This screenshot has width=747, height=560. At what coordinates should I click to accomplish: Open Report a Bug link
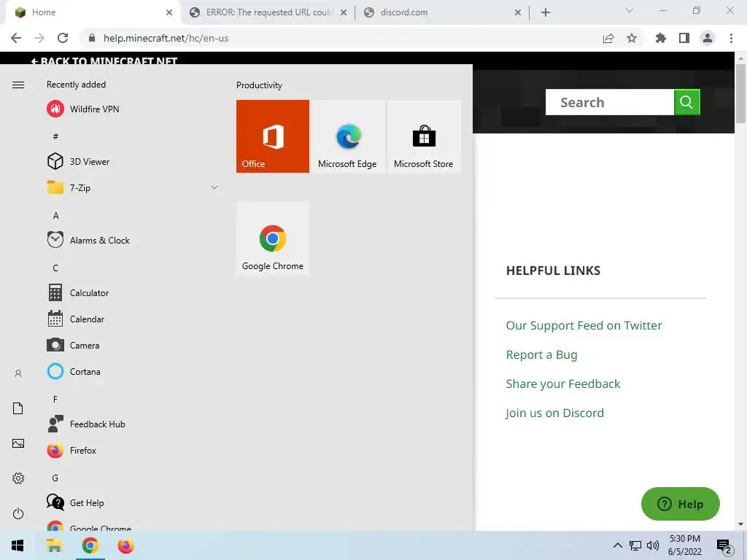(542, 355)
